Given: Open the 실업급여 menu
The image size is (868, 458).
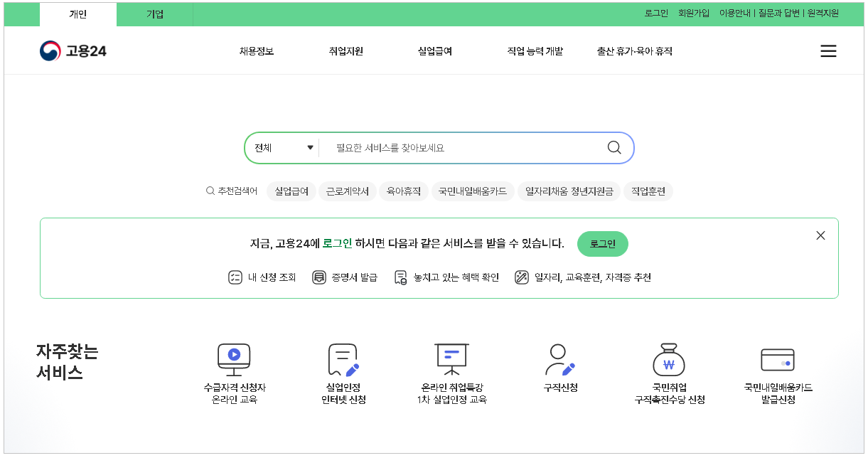Looking at the screenshot, I should [436, 50].
